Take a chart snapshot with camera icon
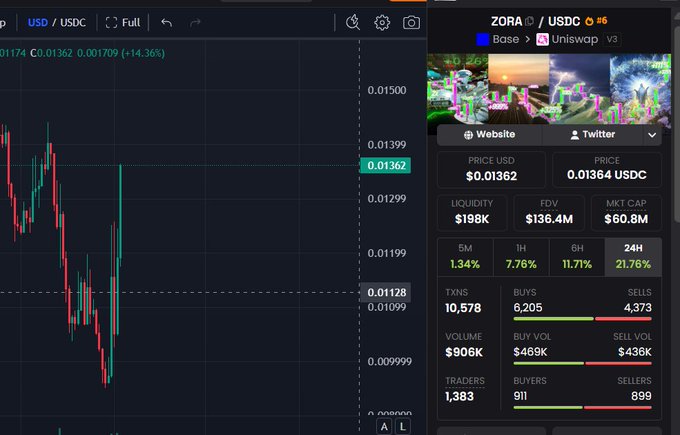This screenshot has width=680, height=435. click(411, 22)
